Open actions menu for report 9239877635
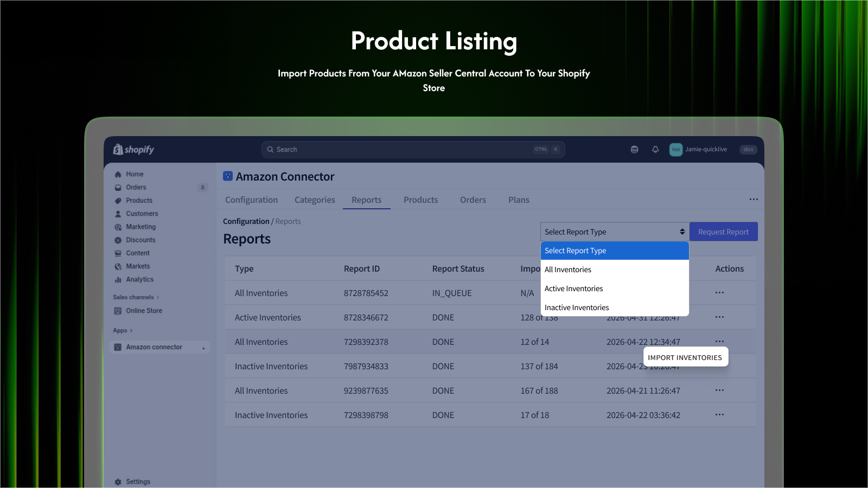 [x=719, y=390]
